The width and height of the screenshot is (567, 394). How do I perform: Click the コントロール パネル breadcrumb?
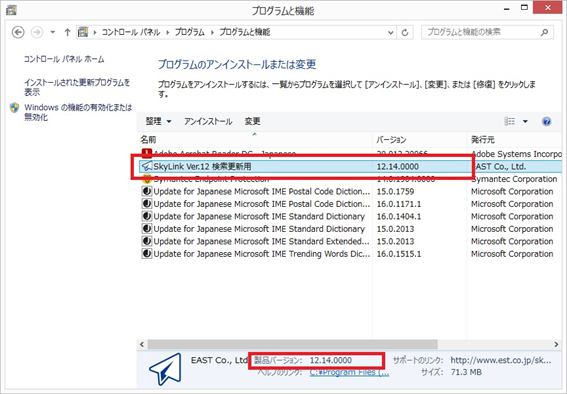coord(131,32)
